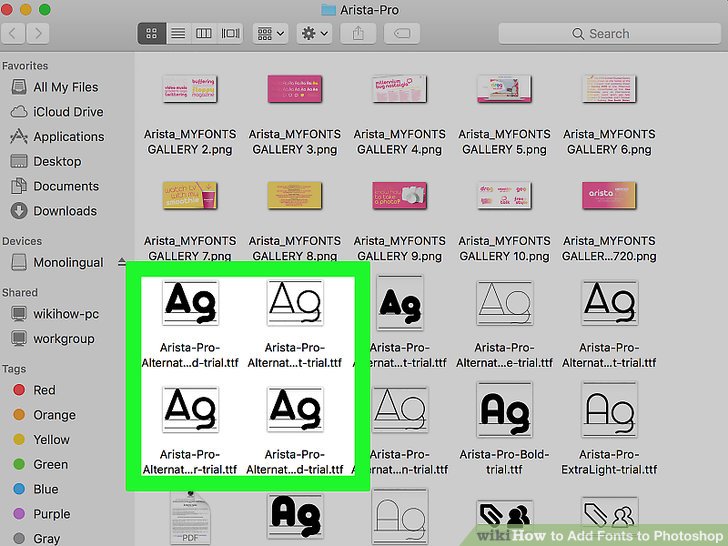Select Arista_MYFONTS GALLERY 4.png thumbnail
The image size is (728, 546).
point(400,89)
